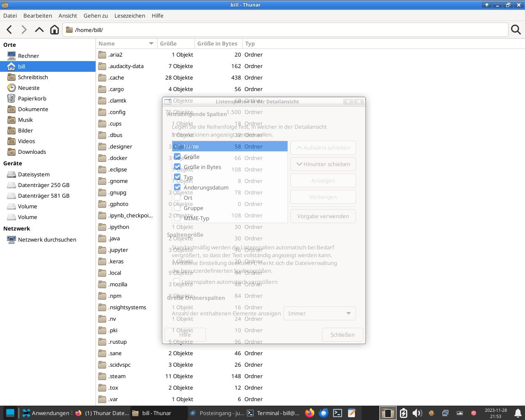Go to parent folder with up arrow icon
The height and width of the screenshot is (420, 525).
point(39,30)
